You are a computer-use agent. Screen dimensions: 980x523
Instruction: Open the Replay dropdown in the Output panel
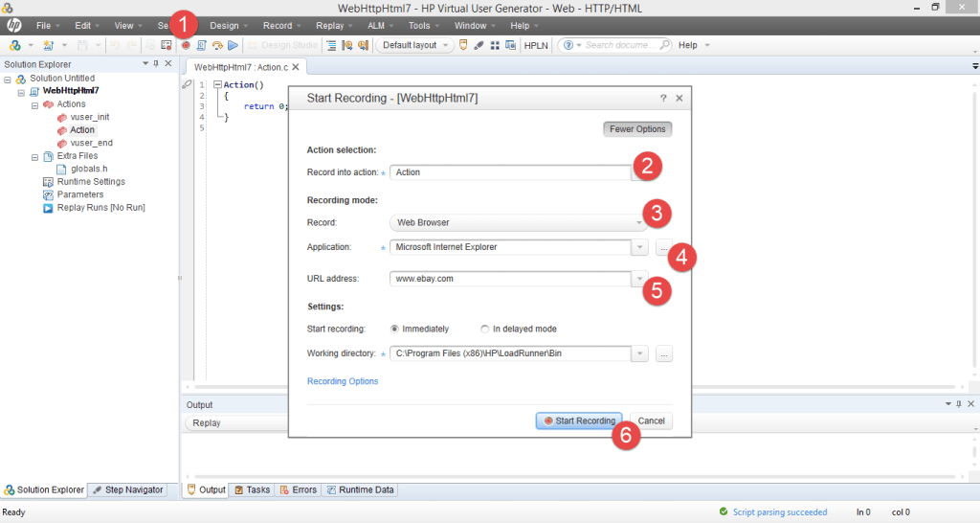[236, 423]
